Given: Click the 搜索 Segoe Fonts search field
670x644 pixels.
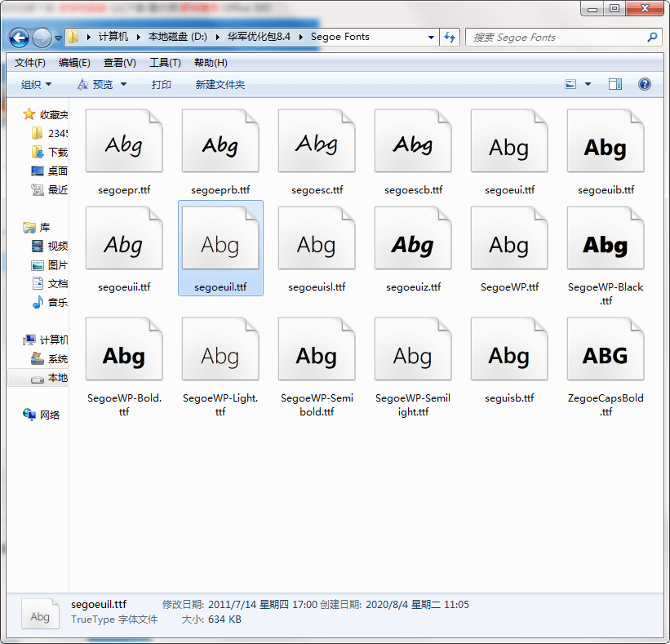Looking at the screenshot, I should pyautogui.click(x=555, y=37).
